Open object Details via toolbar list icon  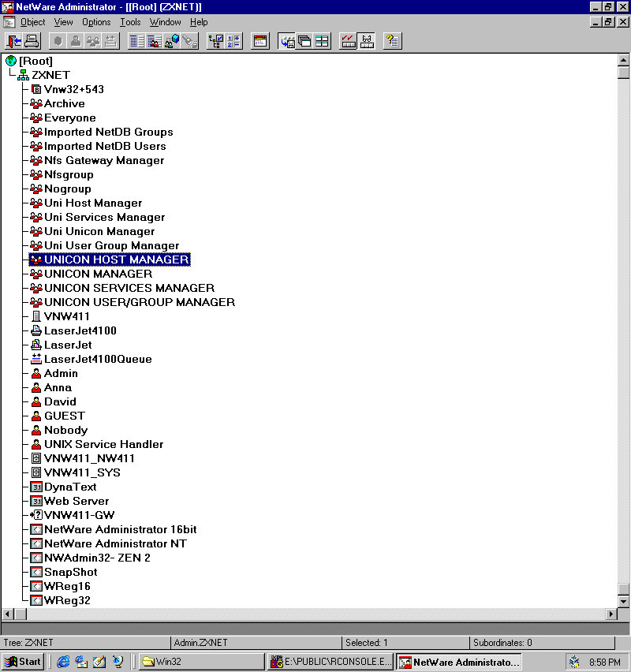click(136, 41)
